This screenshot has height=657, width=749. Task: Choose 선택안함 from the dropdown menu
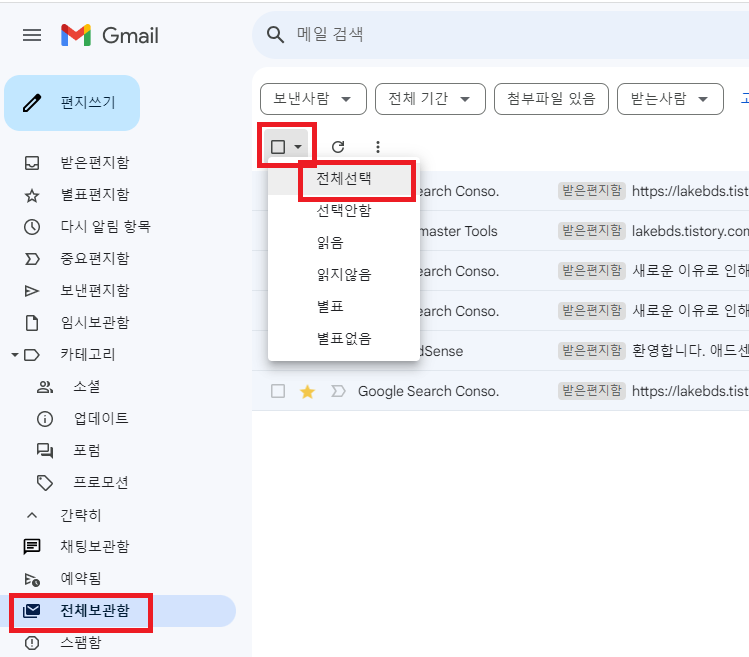coord(344,210)
